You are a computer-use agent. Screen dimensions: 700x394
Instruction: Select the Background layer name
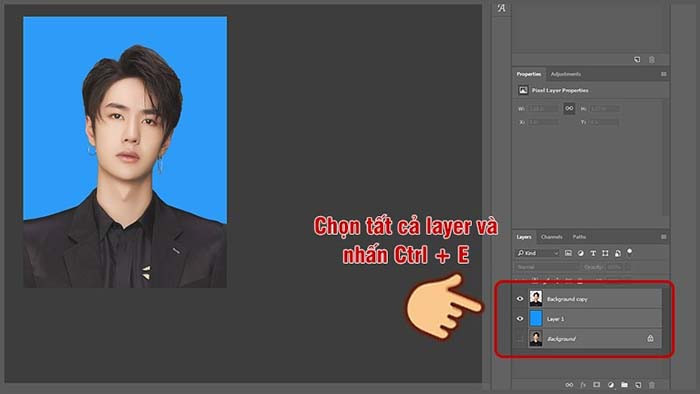point(562,339)
